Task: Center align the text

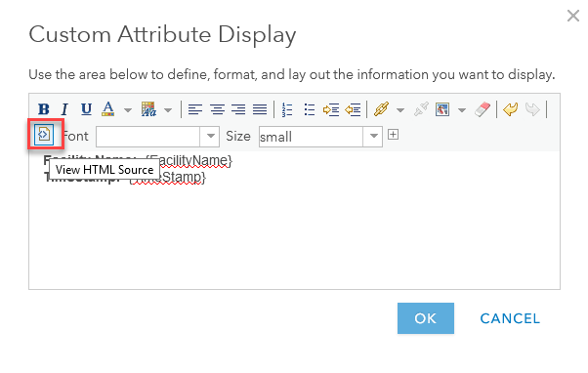Action: [217, 109]
